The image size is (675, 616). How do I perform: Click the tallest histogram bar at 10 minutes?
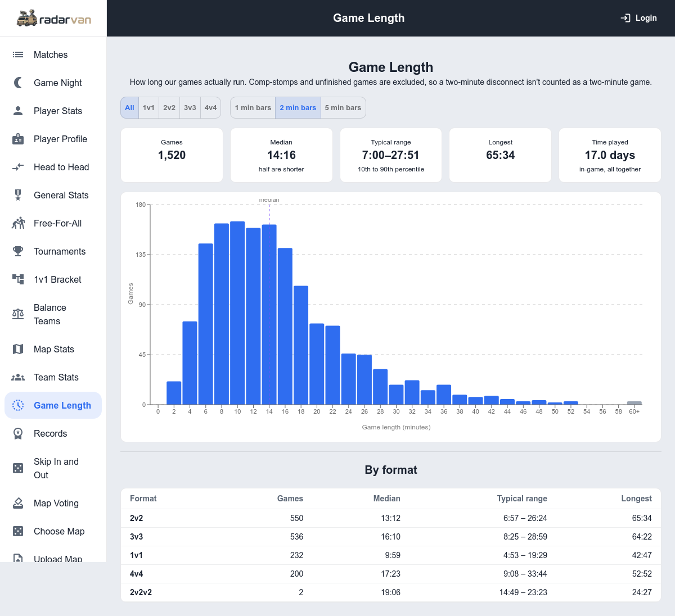237,313
